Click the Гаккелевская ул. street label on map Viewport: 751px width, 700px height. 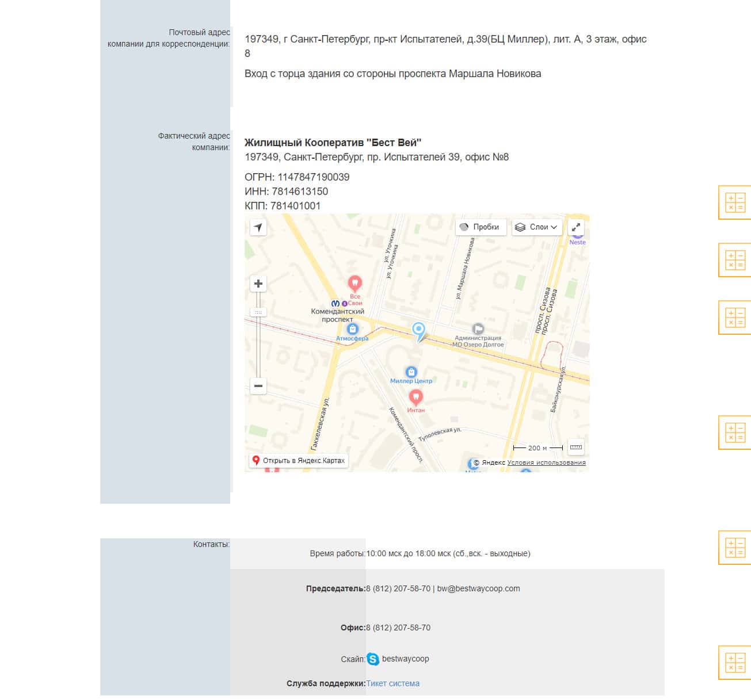tap(320, 423)
